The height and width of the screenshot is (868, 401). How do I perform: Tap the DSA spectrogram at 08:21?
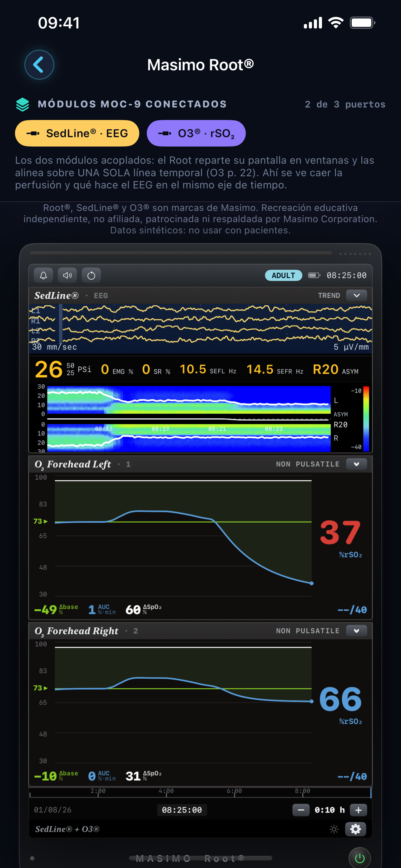[217, 429]
